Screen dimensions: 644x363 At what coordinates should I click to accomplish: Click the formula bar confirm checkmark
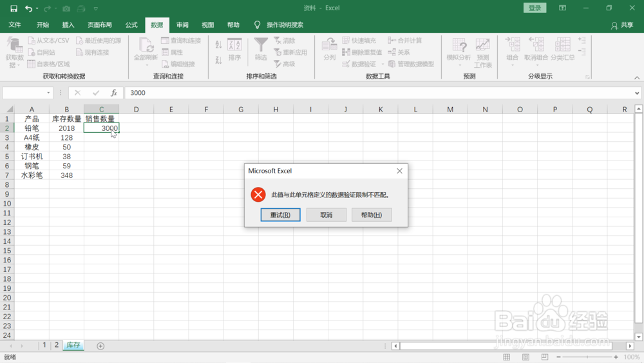96,93
